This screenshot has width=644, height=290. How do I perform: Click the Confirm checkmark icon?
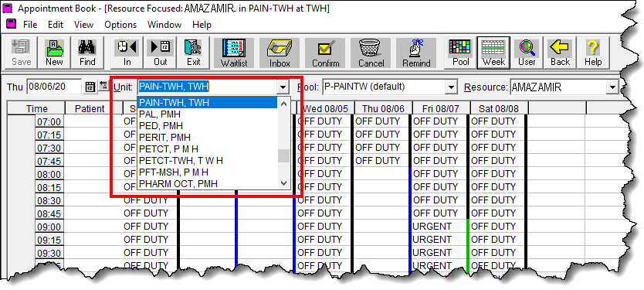(325, 53)
